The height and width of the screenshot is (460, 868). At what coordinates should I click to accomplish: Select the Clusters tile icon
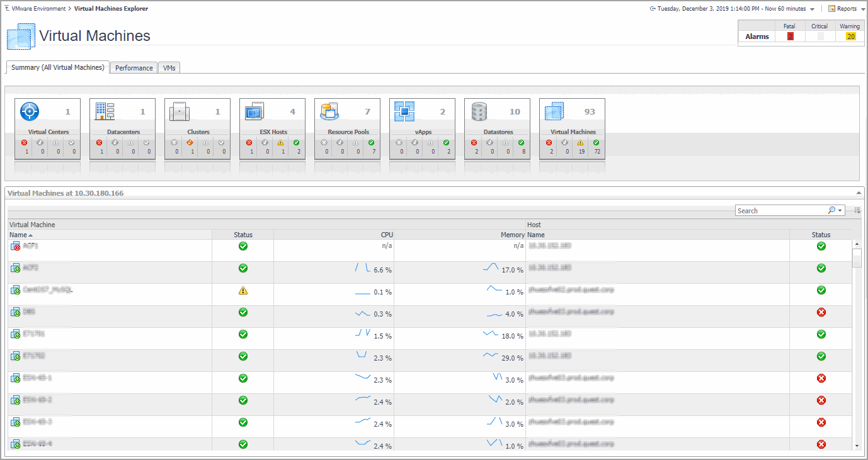pyautogui.click(x=180, y=111)
